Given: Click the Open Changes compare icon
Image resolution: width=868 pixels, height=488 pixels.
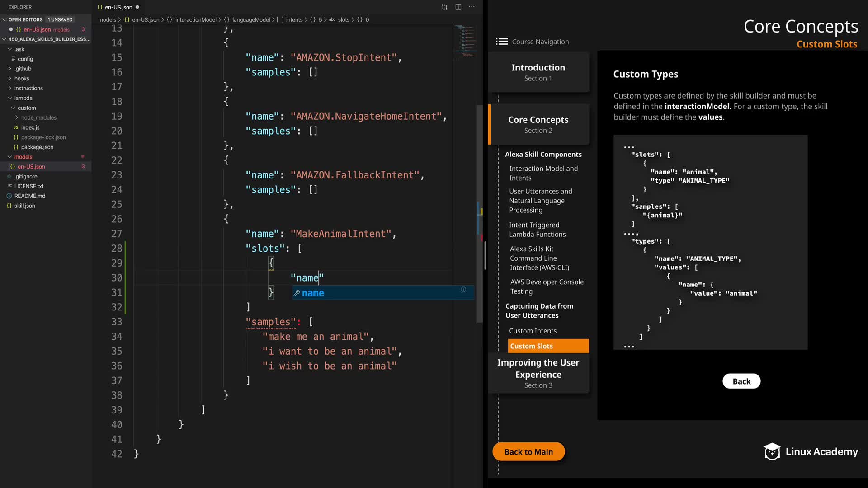Looking at the screenshot, I should (444, 7).
